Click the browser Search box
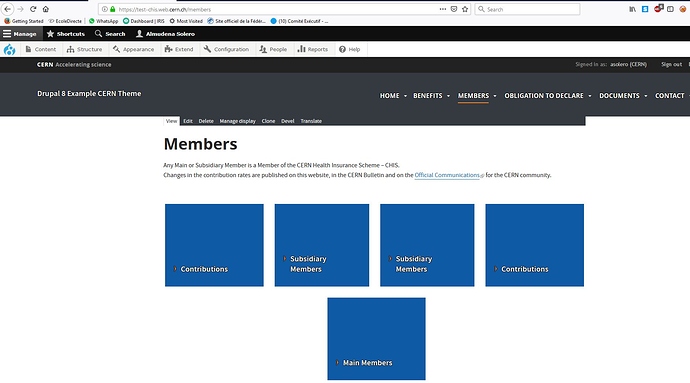This screenshot has width=690, height=383. click(527, 9)
